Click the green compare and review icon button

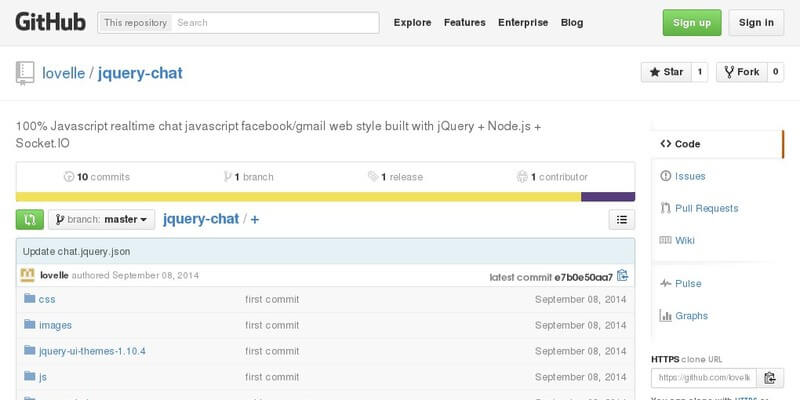pos(29,219)
